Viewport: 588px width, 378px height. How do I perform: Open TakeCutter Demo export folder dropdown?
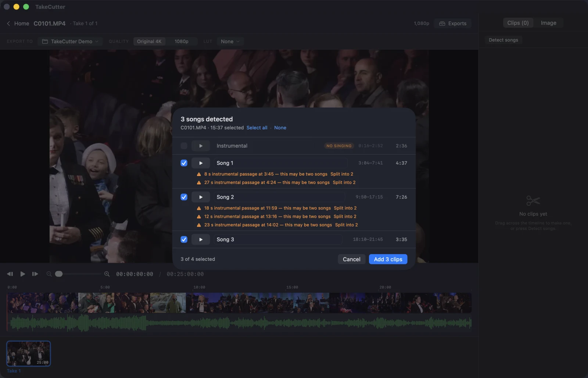70,42
